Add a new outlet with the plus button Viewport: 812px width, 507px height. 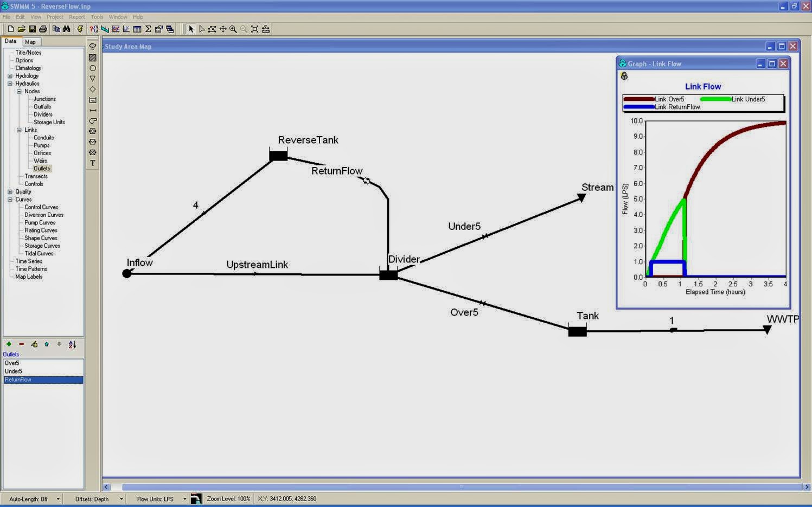(8, 344)
